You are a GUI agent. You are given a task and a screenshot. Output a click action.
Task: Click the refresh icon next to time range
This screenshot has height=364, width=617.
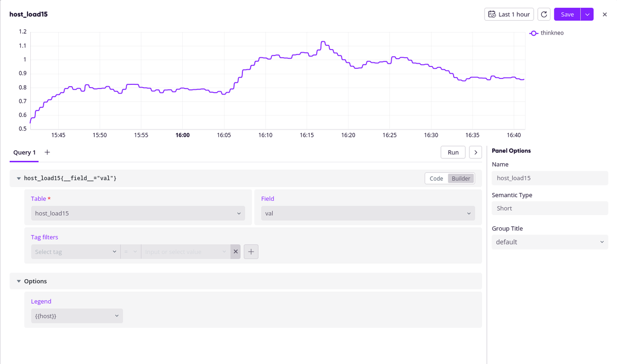(x=544, y=14)
